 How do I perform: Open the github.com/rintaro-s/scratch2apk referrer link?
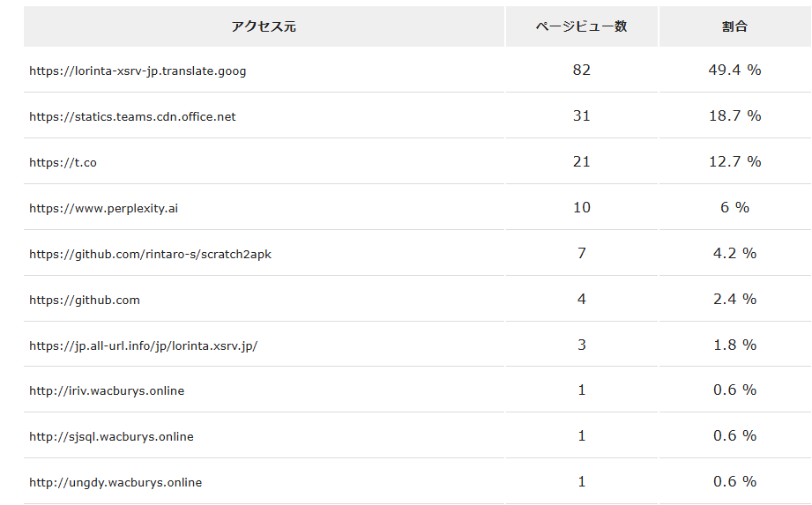150,254
